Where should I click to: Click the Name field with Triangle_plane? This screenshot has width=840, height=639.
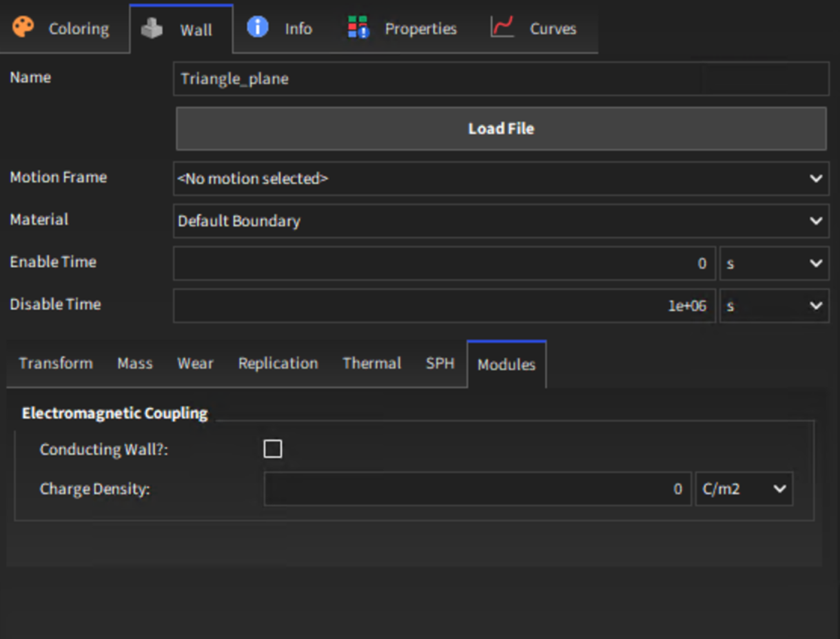(500, 79)
